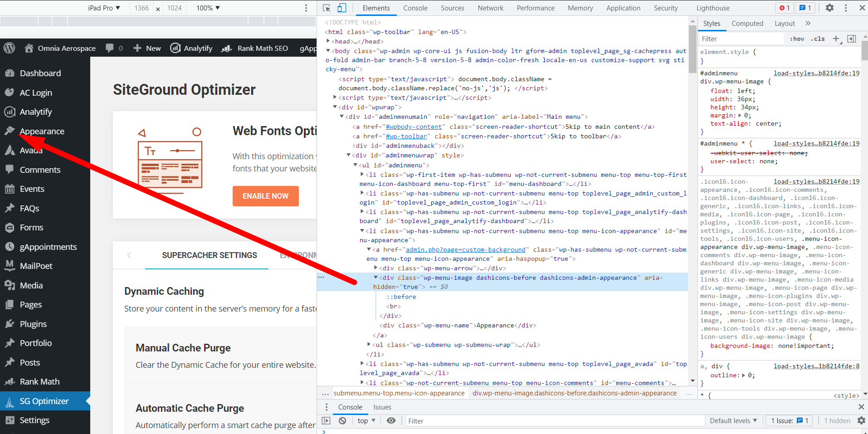Click the New plus icon in admin bar

tap(137, 48)
